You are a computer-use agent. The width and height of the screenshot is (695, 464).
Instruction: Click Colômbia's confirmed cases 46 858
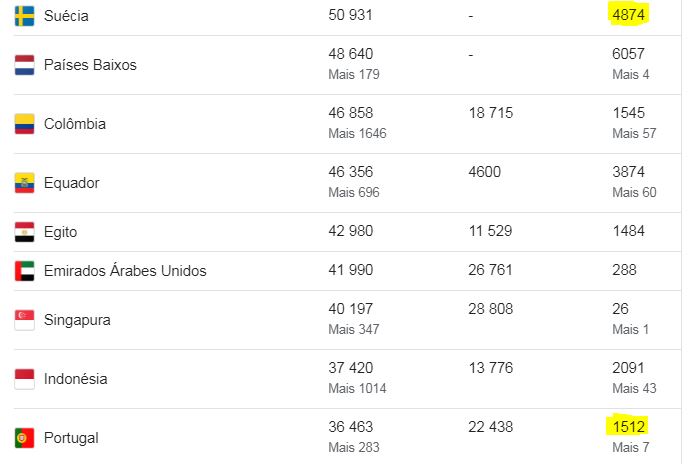click(x=351, y=113)
